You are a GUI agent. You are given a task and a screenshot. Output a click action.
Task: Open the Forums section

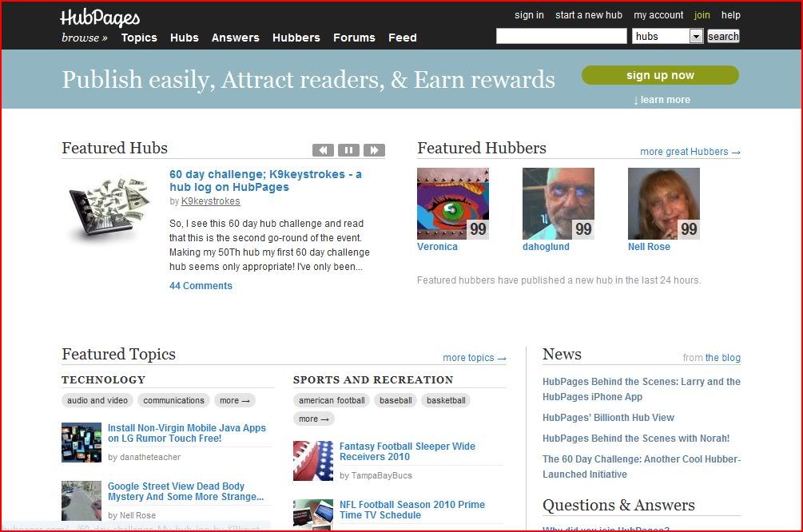click(x=355, y=38)
